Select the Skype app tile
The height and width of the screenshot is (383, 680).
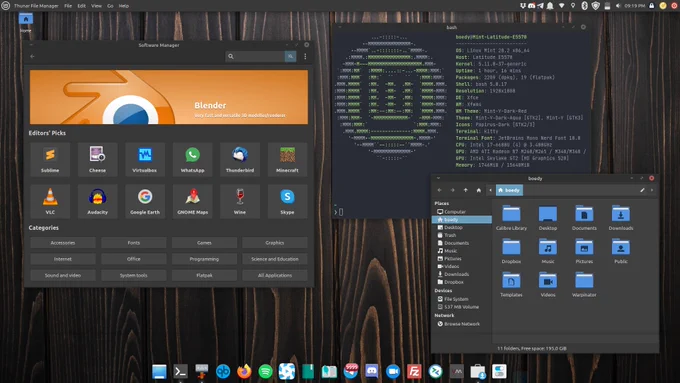287,201
